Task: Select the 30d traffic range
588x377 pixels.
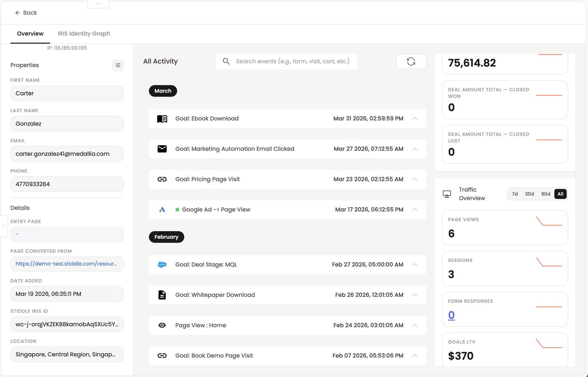Action: pos(529,194)
